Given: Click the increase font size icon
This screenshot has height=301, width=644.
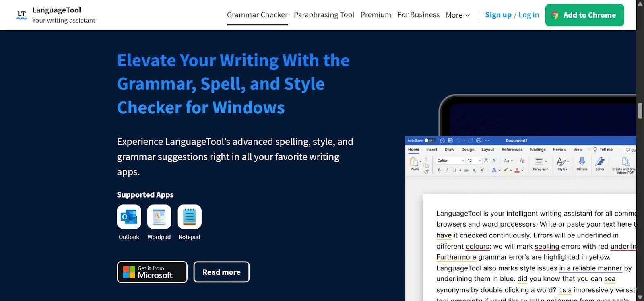Looking at the screenshot, I should [486, 161].
